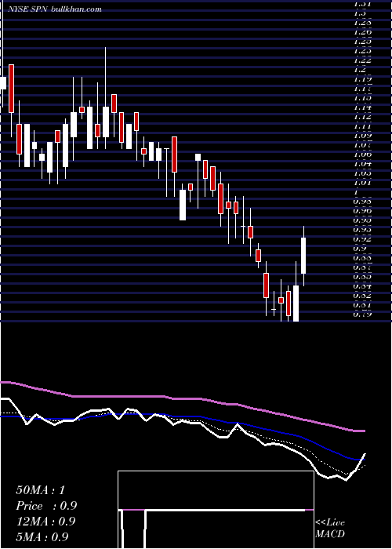
Task: Click the 1.14 price axis label
Action: pos(362,107)
